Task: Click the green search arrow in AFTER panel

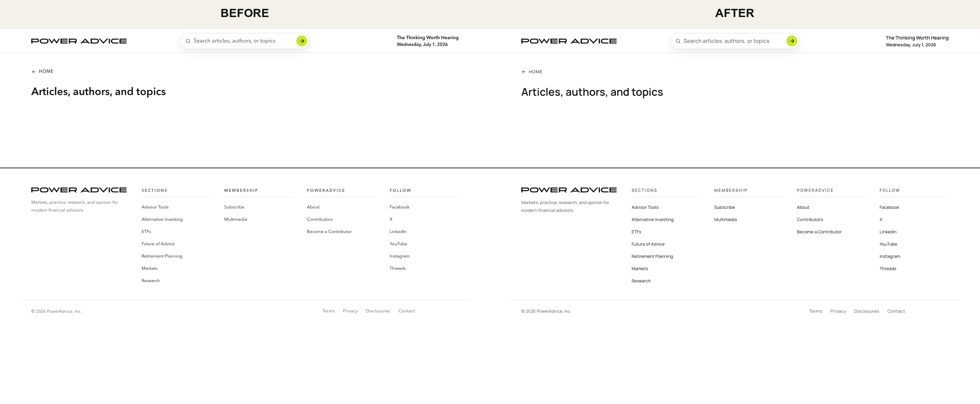Action: click(792, 41)
